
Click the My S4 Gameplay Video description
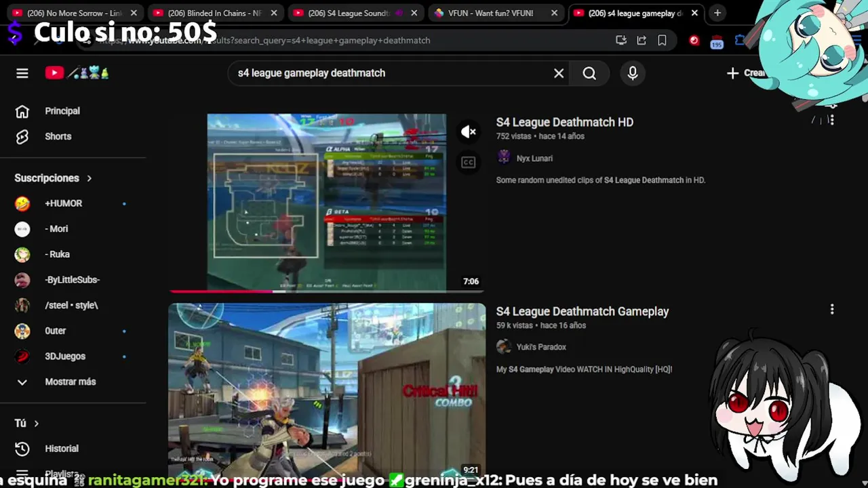(584, 369)
